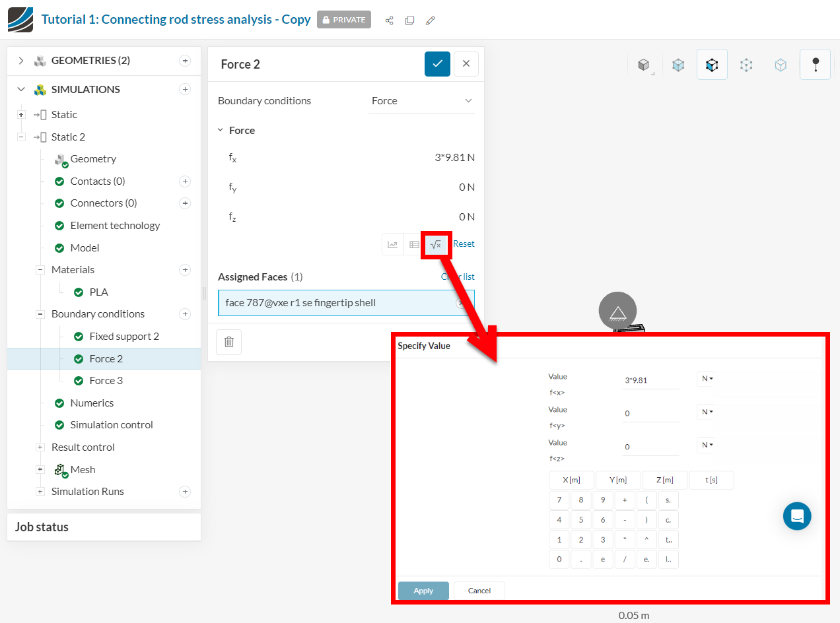Viewport: 840px width, 623px height.
Task: Expand the Mesh node
Action: point(40,470)
